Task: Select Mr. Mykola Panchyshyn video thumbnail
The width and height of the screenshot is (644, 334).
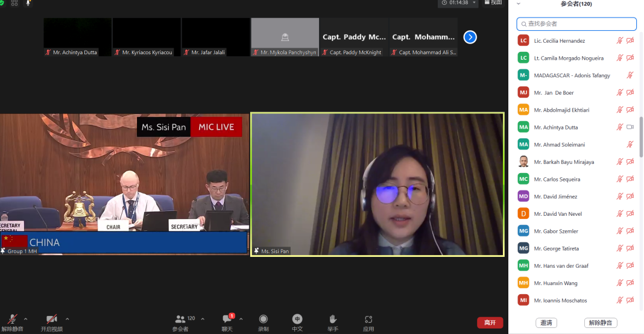Action: (x=285, y=37)
